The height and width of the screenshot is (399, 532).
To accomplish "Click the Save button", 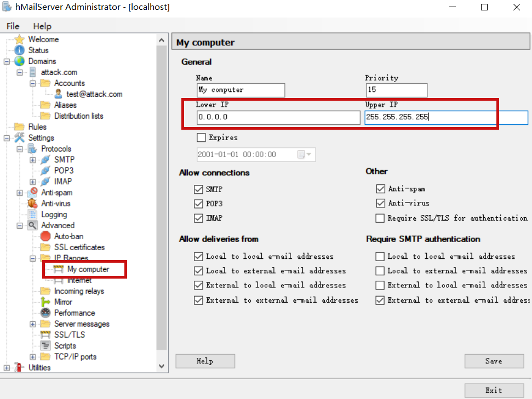I will [494, 361].
